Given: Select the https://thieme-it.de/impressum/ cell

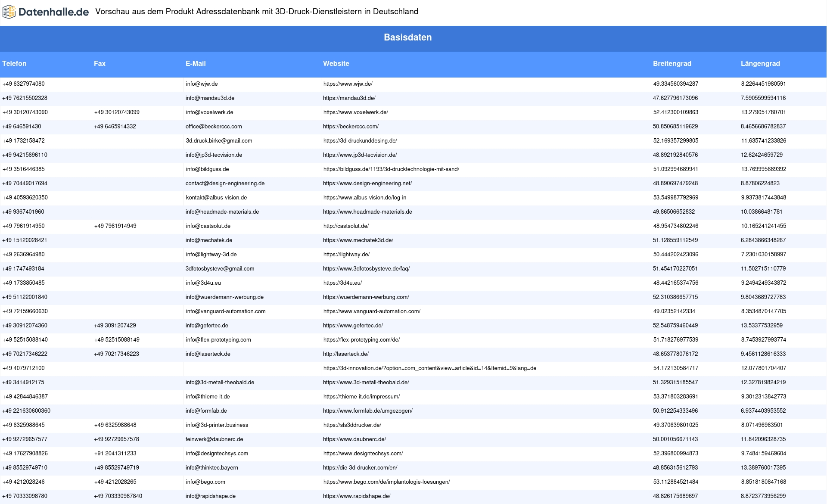Looking at the screenshot, I should tap(362, 397).
